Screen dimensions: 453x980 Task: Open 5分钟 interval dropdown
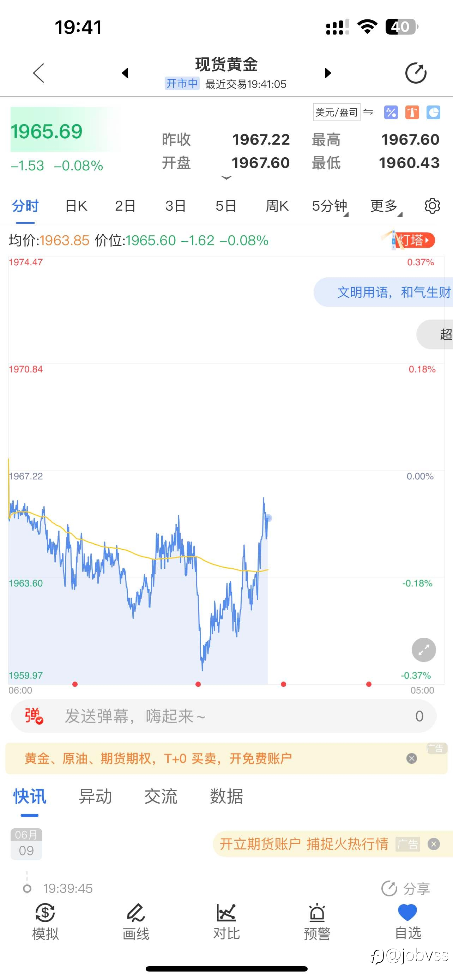(x=330, y=206)
